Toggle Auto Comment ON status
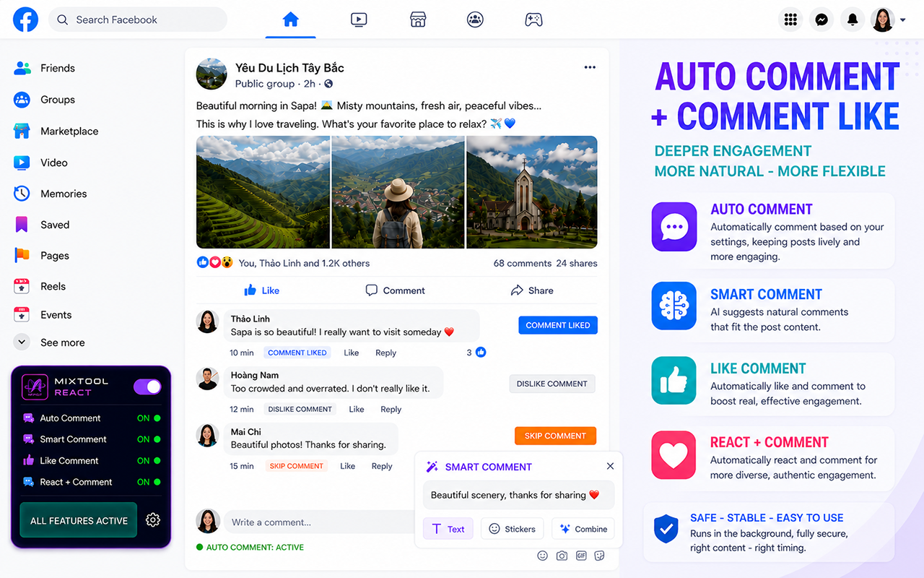Screen dimensions: 924x578 pyautogui.click(x=149, y=418)
